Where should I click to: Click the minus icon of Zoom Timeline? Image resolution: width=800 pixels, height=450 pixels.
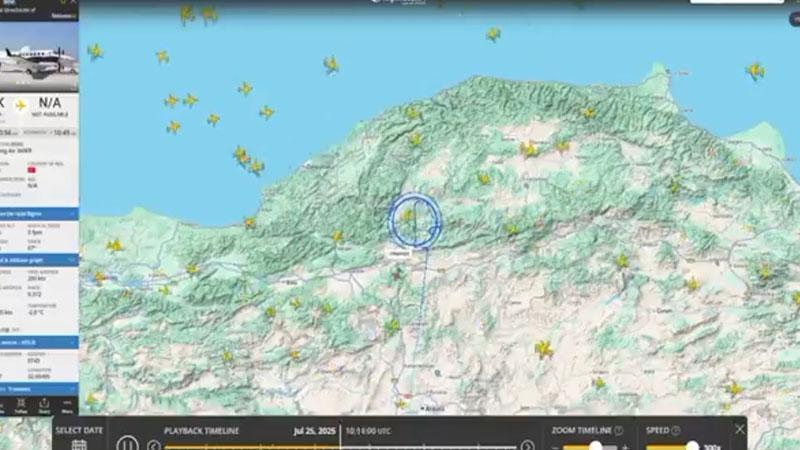click(554, 446)
